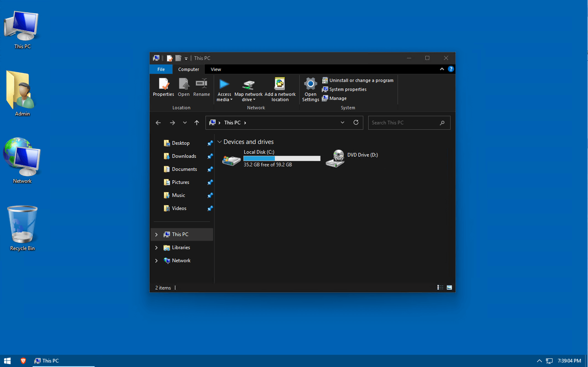This screenshot has width=588, height=367.
Task: Open the File menu tab
Action: (x=161, y=69)
